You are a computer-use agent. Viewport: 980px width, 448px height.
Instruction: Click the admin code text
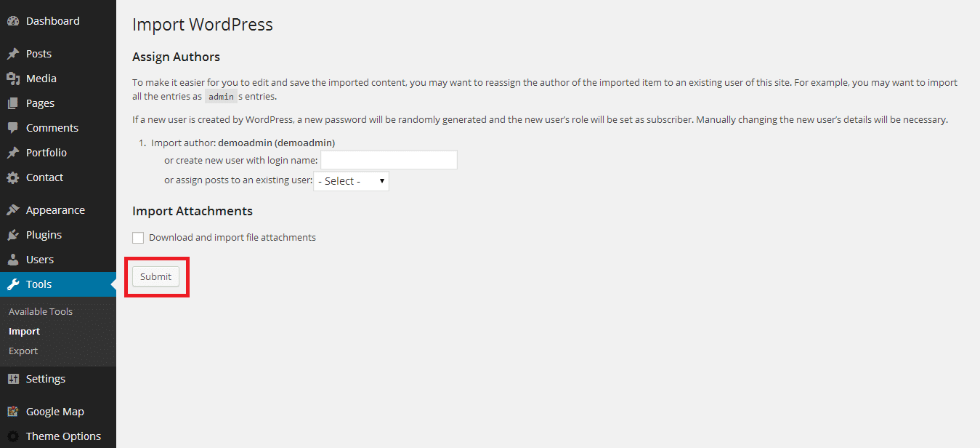pos(221,96)
